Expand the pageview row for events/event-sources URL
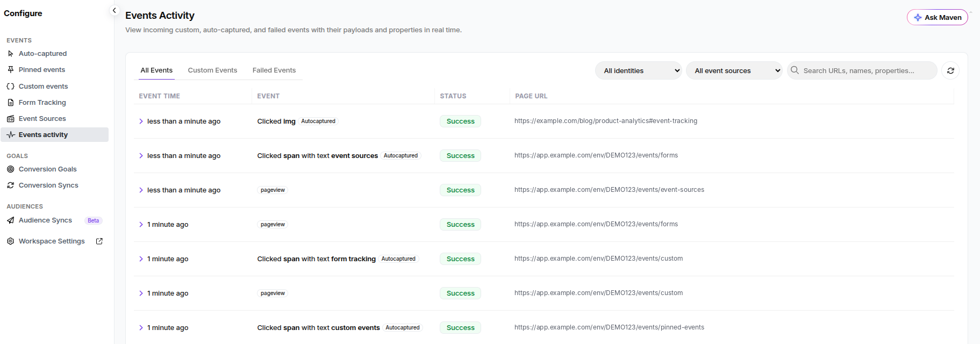 (141, 190)
